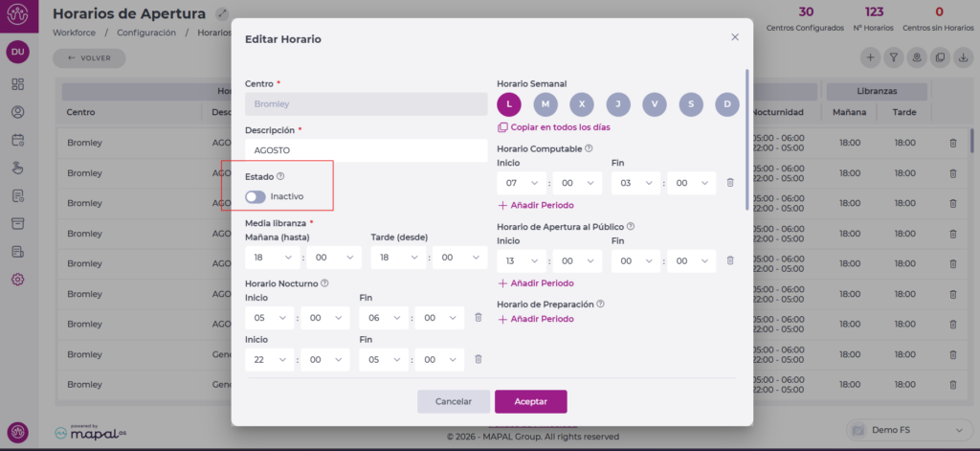The image size is (980, 451).
Task: Click the Aceptar button
Action: (530, 401)
